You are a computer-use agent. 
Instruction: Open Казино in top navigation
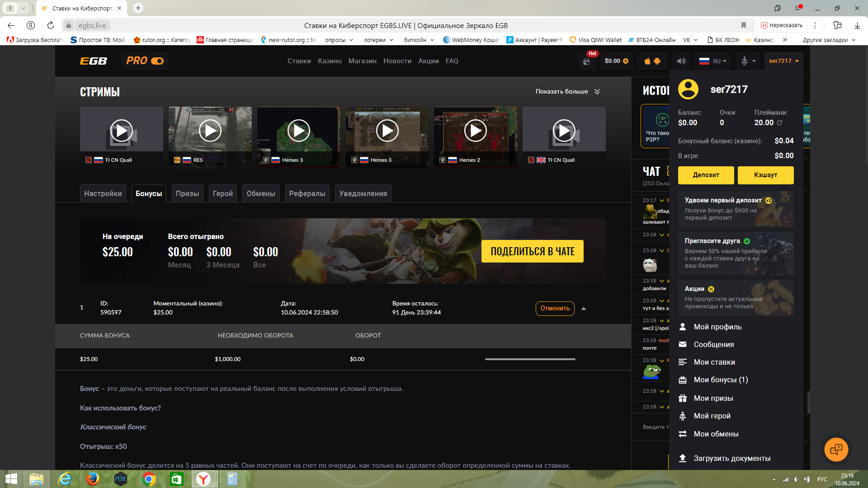(x=330, y=61)
